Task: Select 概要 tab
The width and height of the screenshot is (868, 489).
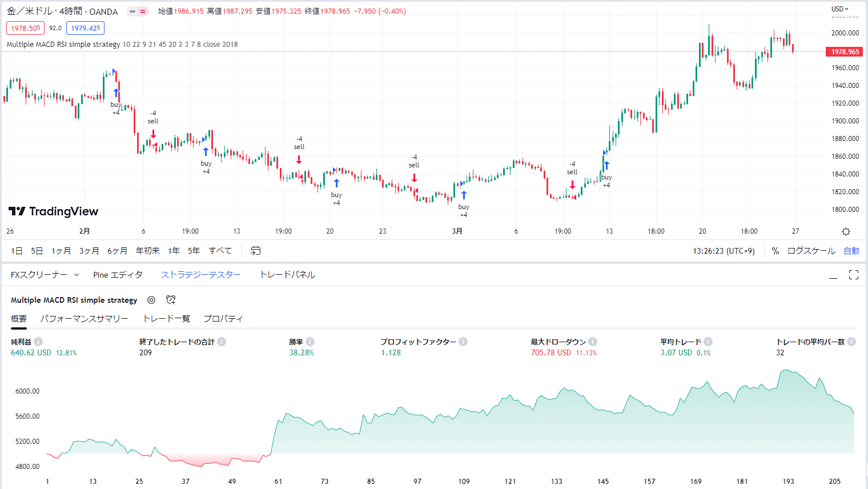Action: tap(19, 319)
